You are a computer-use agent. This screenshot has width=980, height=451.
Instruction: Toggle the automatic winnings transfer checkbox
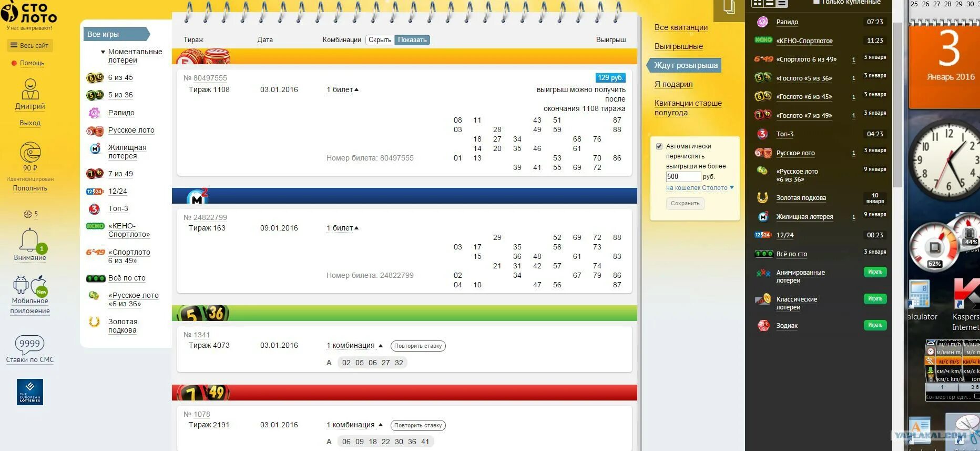point(659,146)
